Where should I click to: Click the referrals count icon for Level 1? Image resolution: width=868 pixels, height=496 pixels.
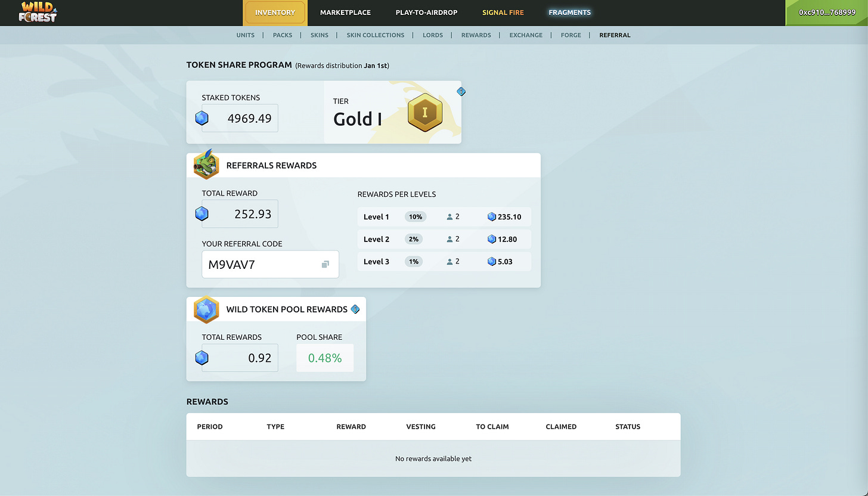tap(449, 216)
